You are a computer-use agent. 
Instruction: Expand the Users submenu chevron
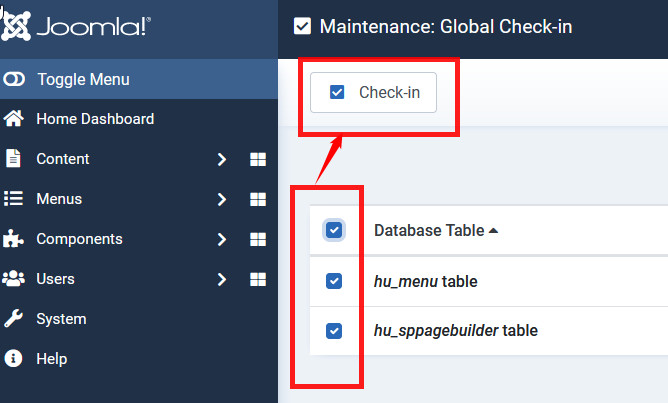[x=222, y=279]
